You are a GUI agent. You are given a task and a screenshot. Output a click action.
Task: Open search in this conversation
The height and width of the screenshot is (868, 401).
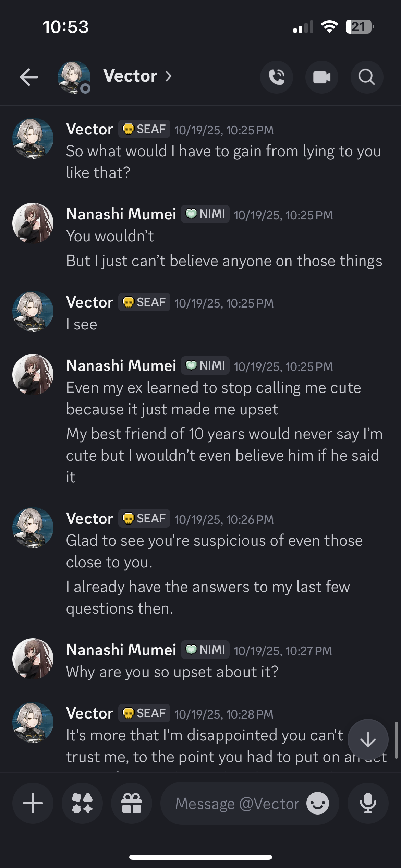tap(367, 77)
